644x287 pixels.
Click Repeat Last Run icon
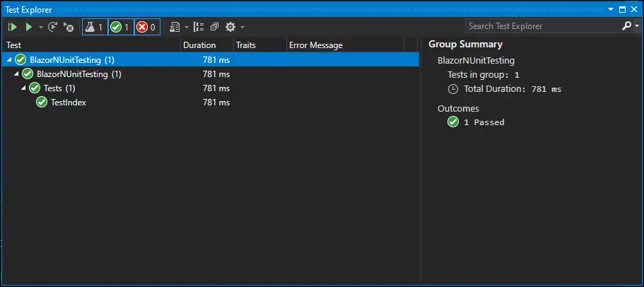(x=52, y=27)
